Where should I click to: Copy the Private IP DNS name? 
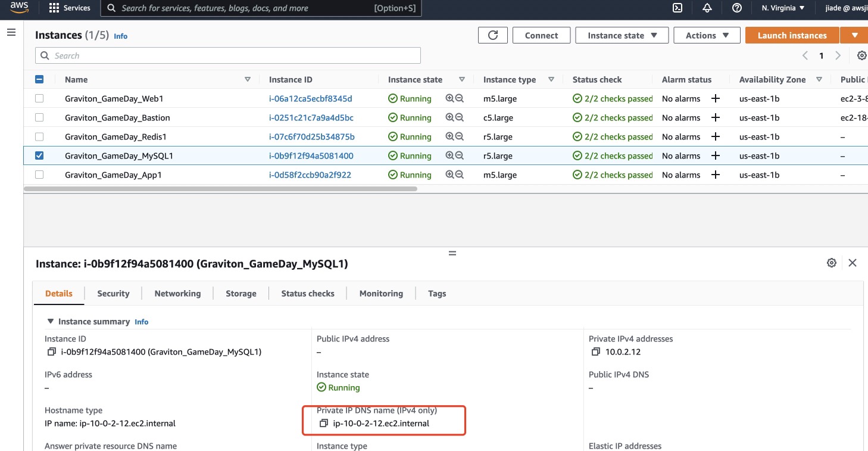pyautogui.click(x=324, y=424)
